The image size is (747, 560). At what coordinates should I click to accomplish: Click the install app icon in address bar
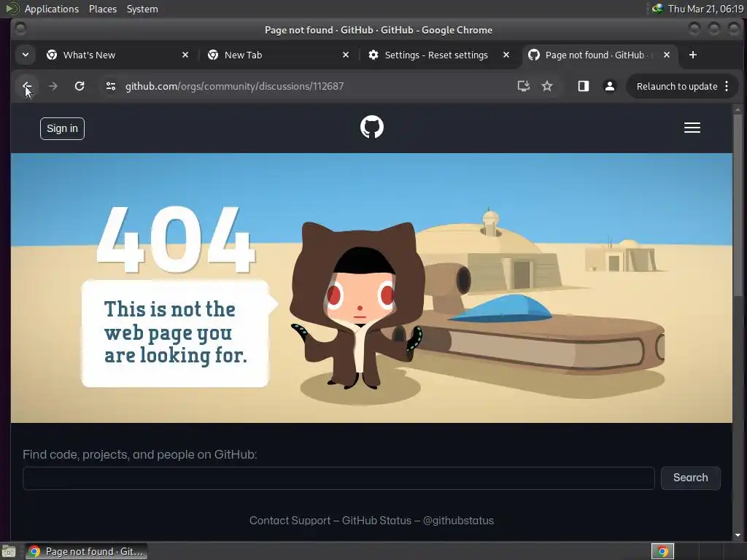pyautogui.click(x=524, y=86)
